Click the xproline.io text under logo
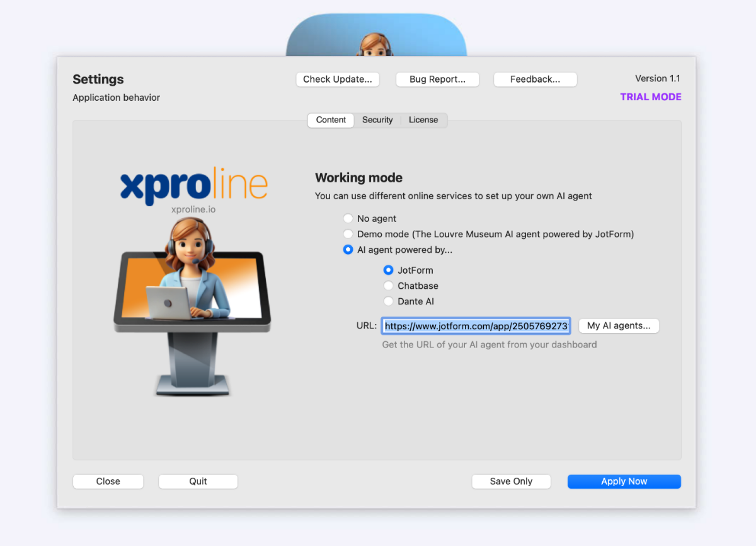The height and width of the screenshot is (546, 756). click(x=193, y=209)
